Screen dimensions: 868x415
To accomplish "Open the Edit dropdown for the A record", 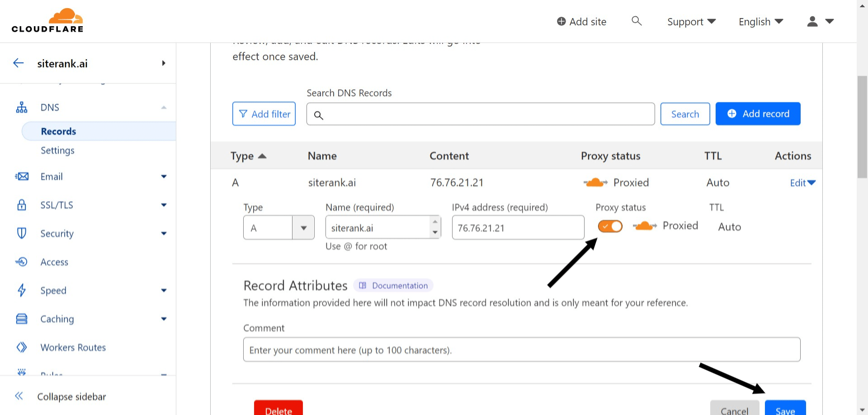I will 802,182.
